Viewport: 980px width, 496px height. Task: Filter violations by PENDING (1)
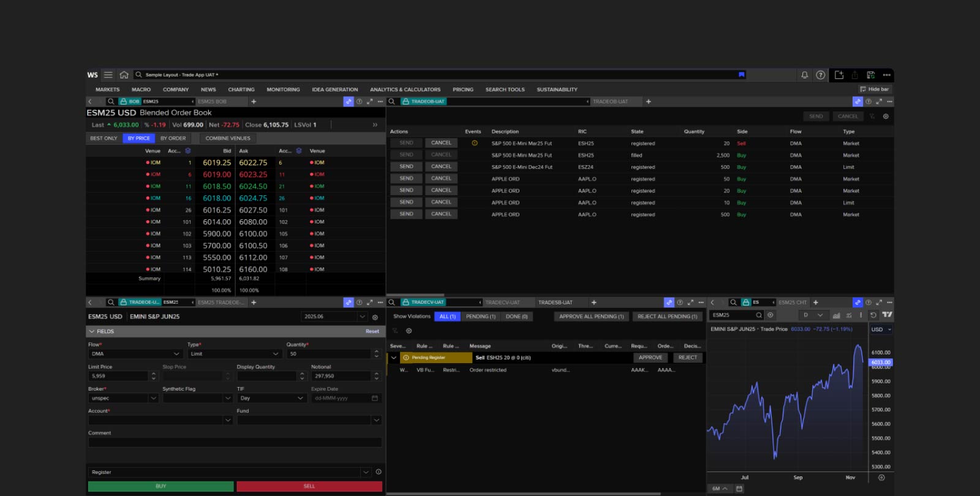click(x=481, y=317)
